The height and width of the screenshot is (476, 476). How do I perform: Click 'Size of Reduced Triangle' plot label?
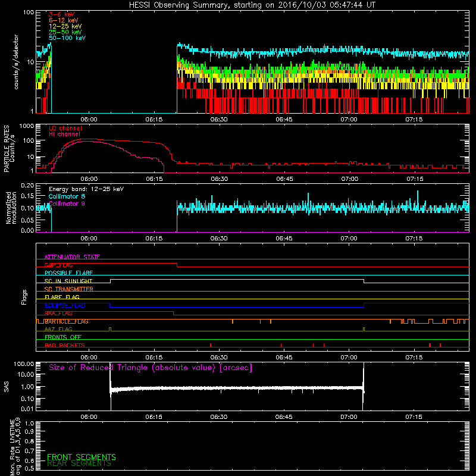click(151, 368)
